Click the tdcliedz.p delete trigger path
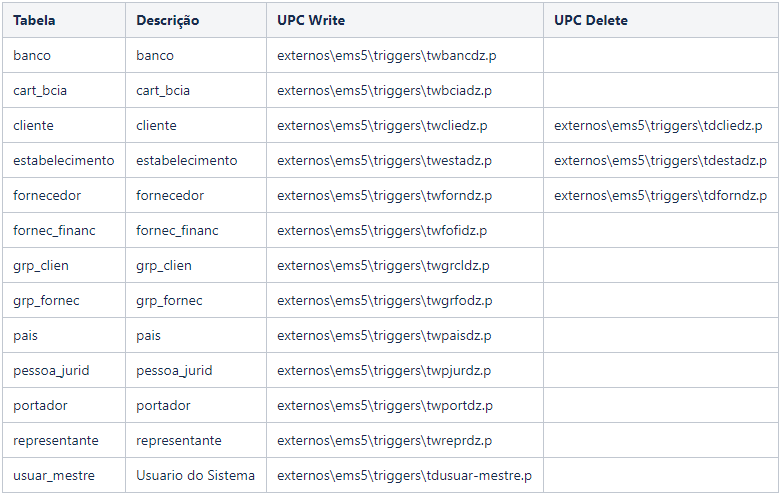 pos(658,125)
